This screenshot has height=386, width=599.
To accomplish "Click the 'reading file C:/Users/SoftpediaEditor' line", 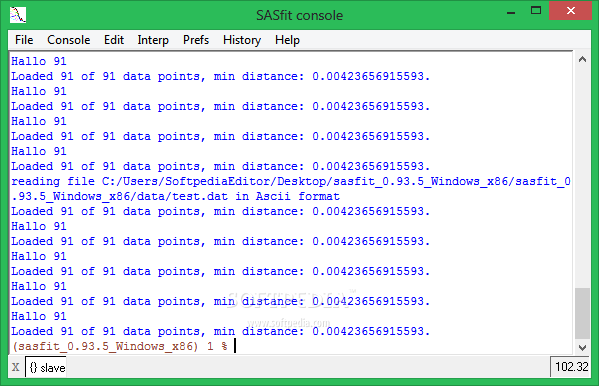I will coord(291,181).
